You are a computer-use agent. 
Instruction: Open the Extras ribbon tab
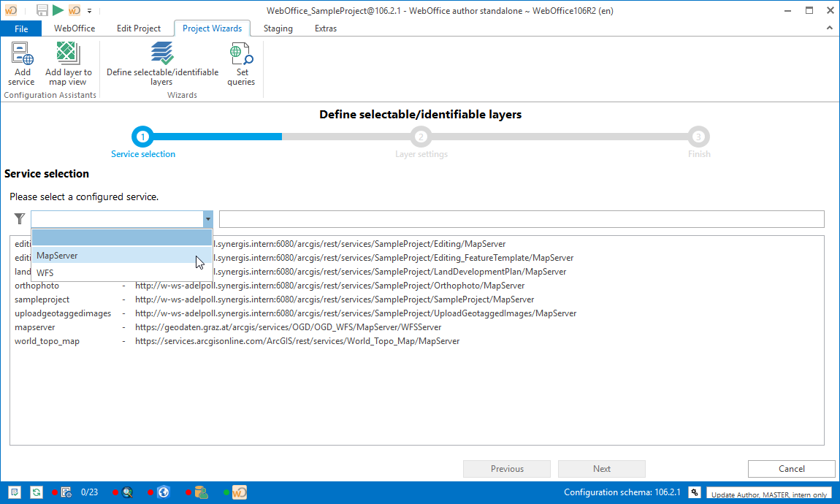pos(325,28)
